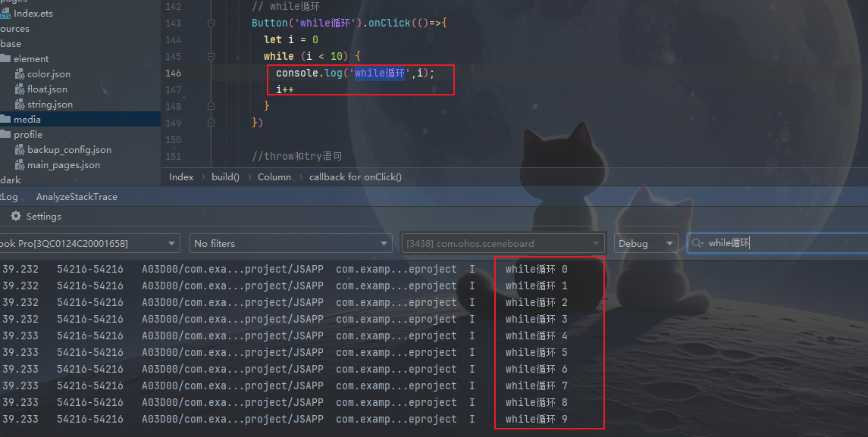Select build() in the breadcrumb

[x=225, y=177]
